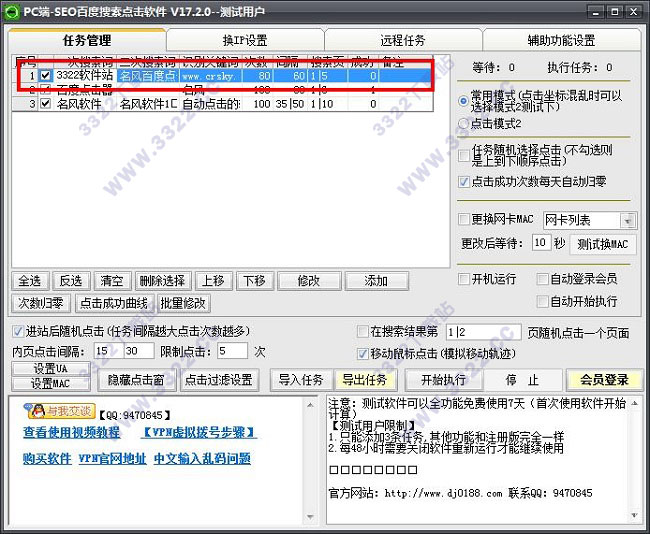Click 次数归零 button

click(40, 303)
